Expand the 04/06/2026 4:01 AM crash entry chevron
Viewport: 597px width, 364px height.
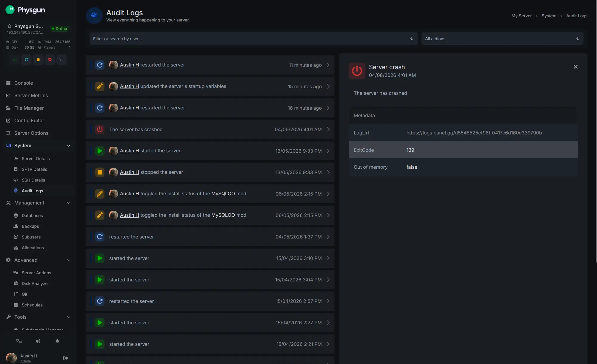(328, 129)
